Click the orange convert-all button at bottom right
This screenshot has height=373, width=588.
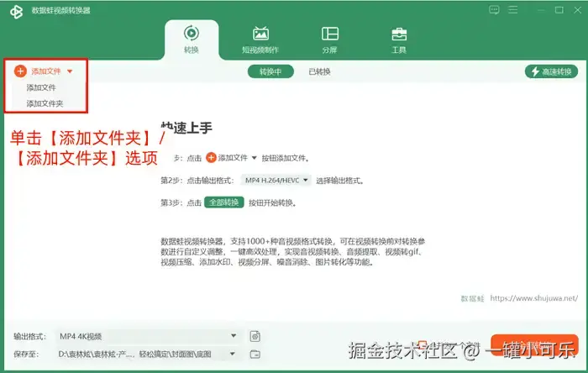534,345
